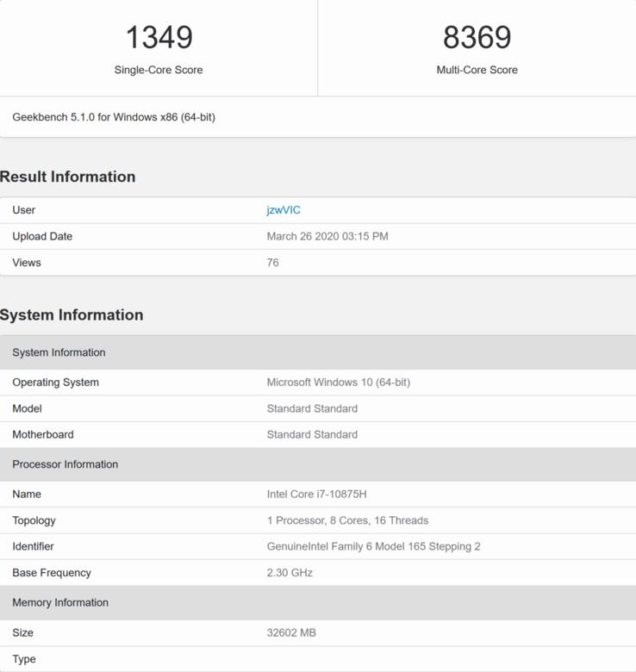This screenshot has height=672, width=636.
Task: Click the 8369 multi-core score number
Action: point(477,37)
